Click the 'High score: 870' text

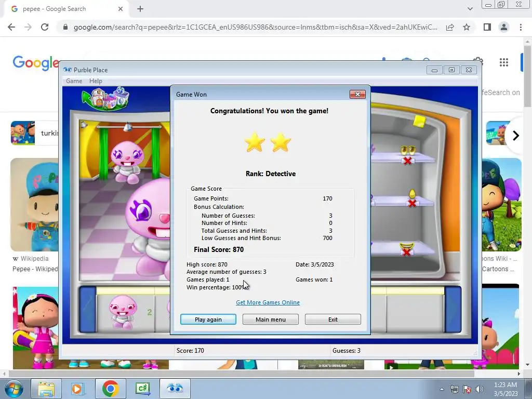click(207, 264)
